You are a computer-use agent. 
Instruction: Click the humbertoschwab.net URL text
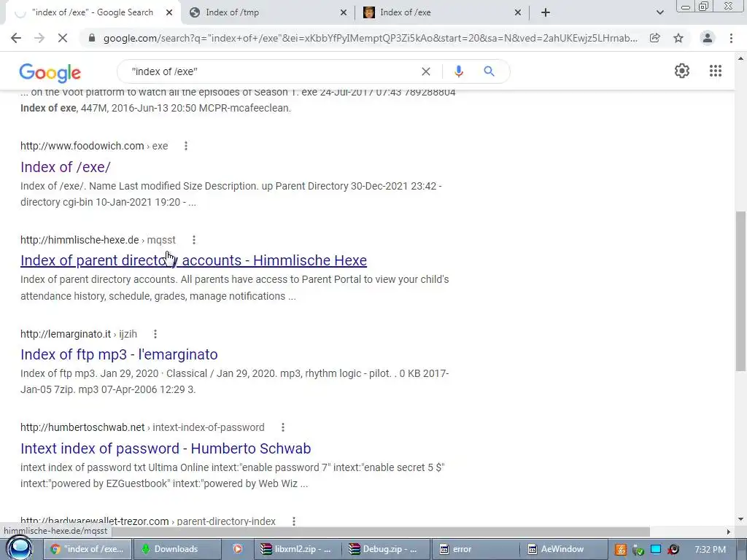coord(142,427)
